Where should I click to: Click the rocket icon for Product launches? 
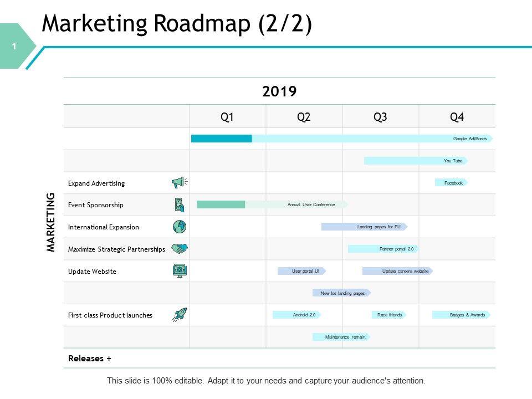point(180,315)
